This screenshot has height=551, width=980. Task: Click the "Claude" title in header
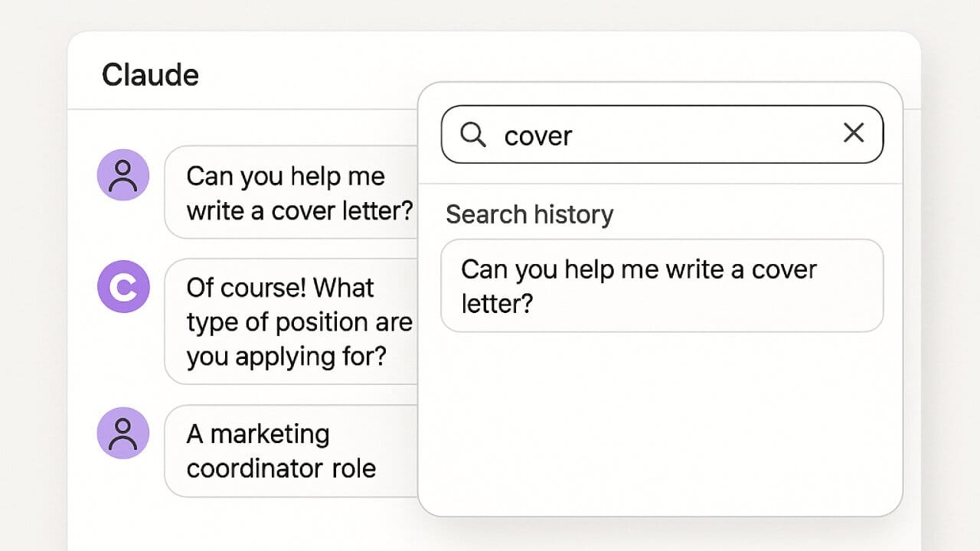coord(150,75)
